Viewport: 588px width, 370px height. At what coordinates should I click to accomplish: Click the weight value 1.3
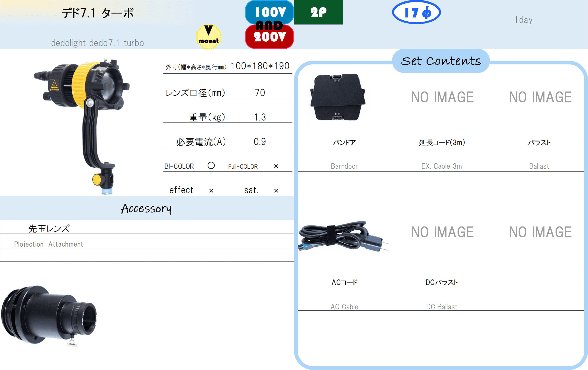pyautogui.click(x=260, y=117)
